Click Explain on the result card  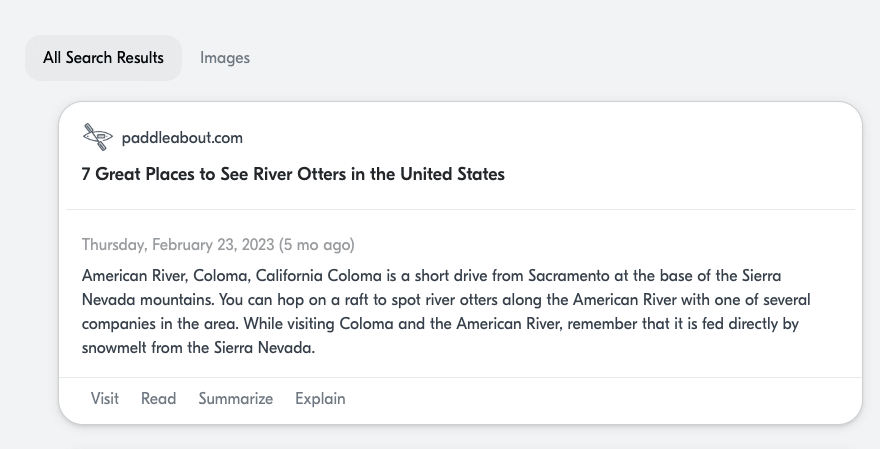point(320,398)
